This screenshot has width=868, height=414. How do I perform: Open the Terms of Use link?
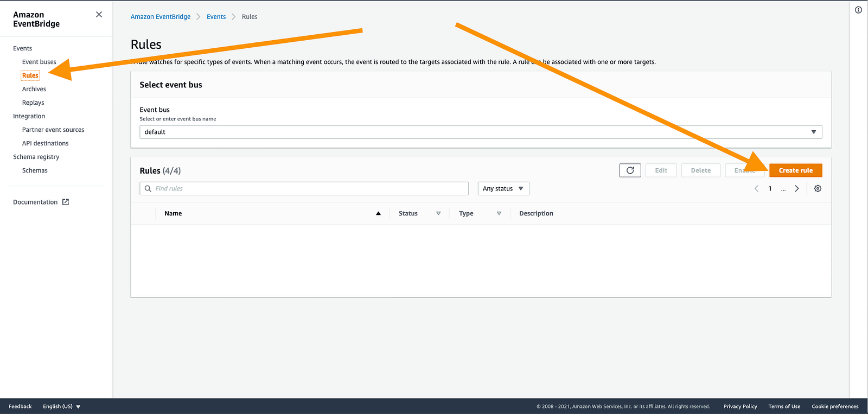[x=784, y=406]
